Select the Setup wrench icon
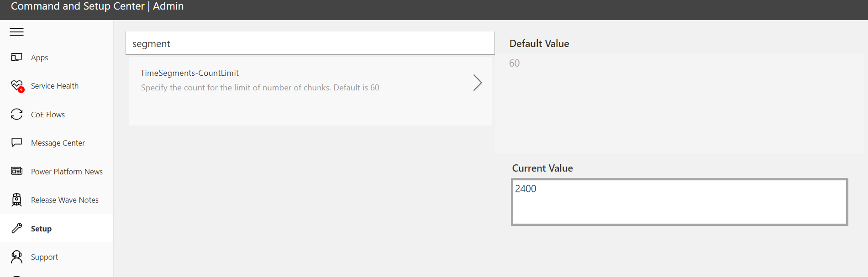 16,228
